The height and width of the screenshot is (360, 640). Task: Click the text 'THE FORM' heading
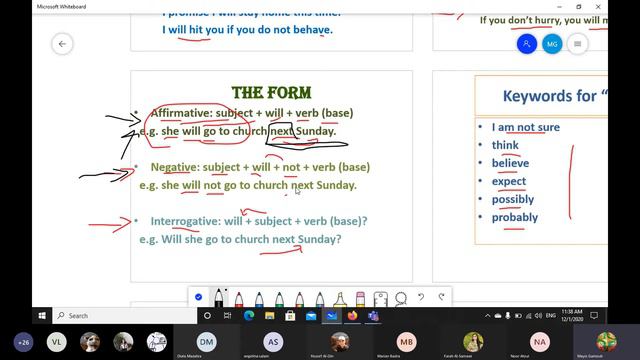[x=271, y=93]
